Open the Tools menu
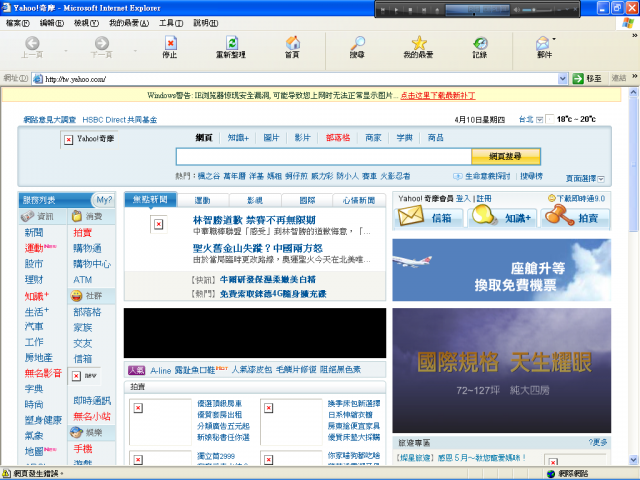Screen dimensions: 640x480 tap(171, 23)
